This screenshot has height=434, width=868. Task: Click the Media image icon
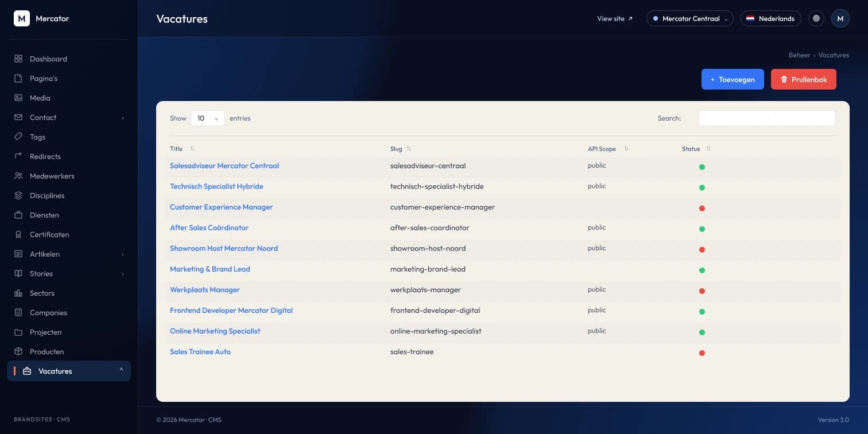(x=18, y=98)
